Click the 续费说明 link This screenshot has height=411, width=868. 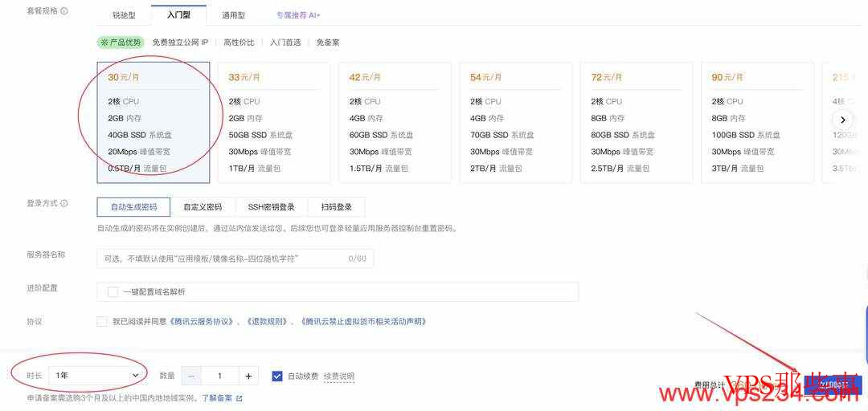(x=339, y=376)
